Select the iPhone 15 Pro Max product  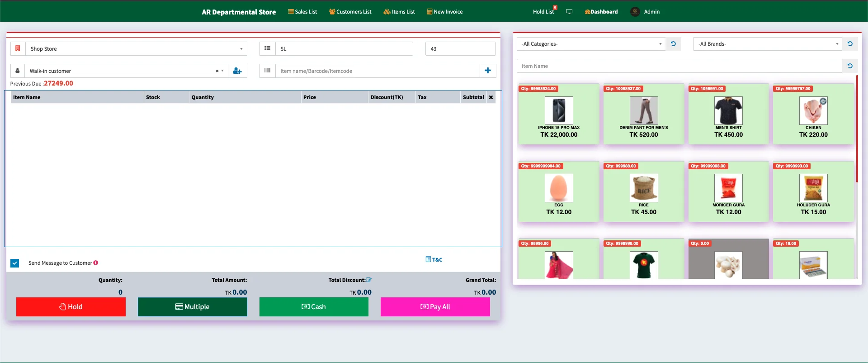click(559, 114)
